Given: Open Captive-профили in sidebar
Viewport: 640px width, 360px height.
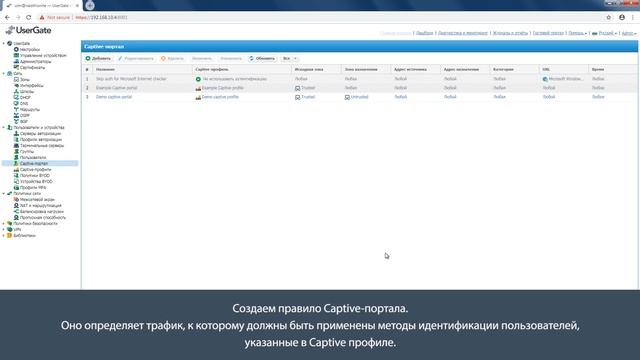Looking at the screenshot, I should pos(36,169).
